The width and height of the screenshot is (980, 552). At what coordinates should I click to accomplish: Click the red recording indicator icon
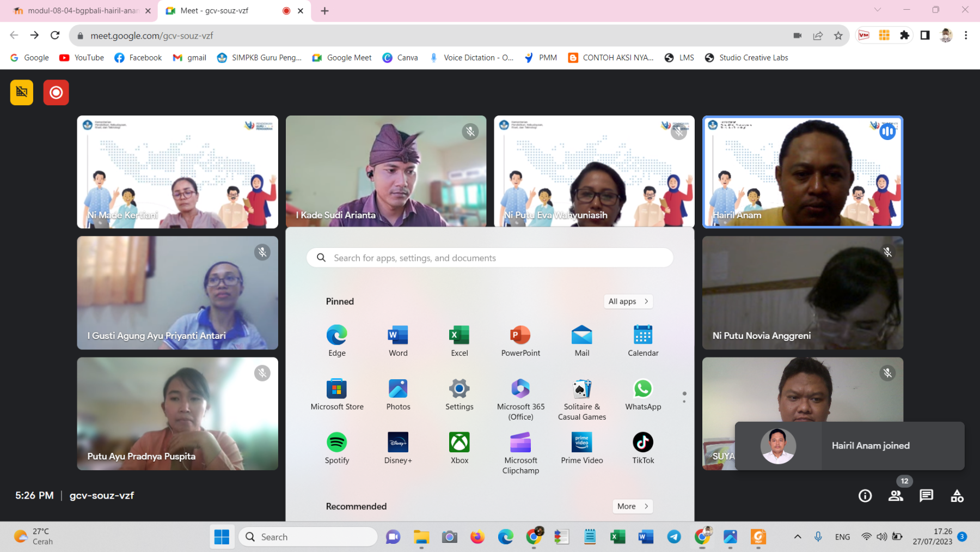(x=56, y=93)
